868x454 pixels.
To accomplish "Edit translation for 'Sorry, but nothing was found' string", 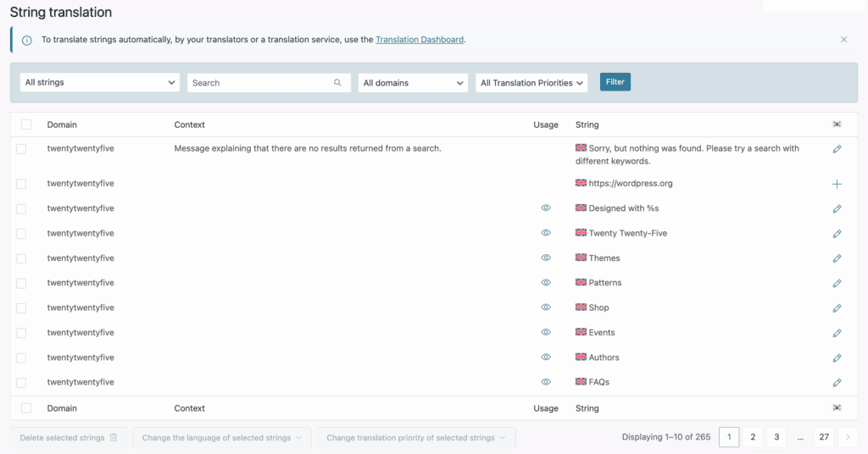I will click(x=837, y=149).
